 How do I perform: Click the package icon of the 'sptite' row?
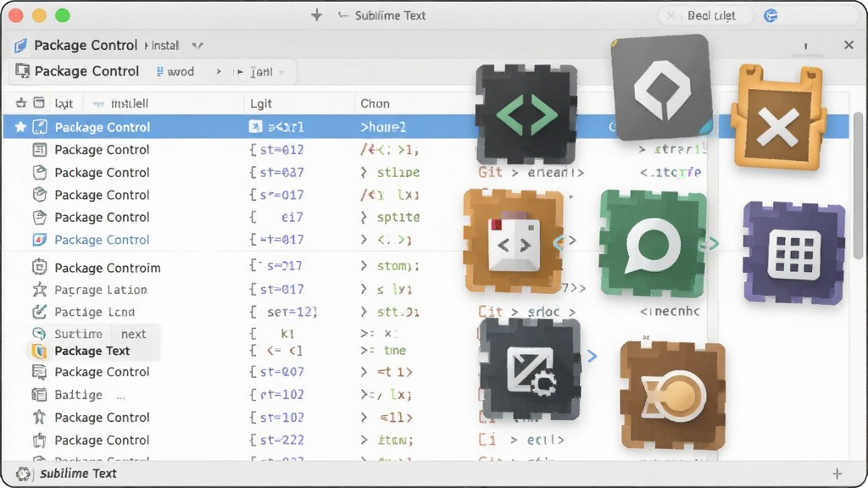39,217
